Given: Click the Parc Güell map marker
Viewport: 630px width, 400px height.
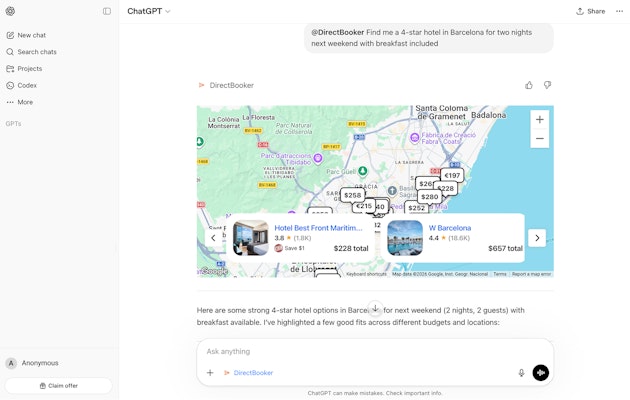Looking at the screenshot, I should click(363, 171).
